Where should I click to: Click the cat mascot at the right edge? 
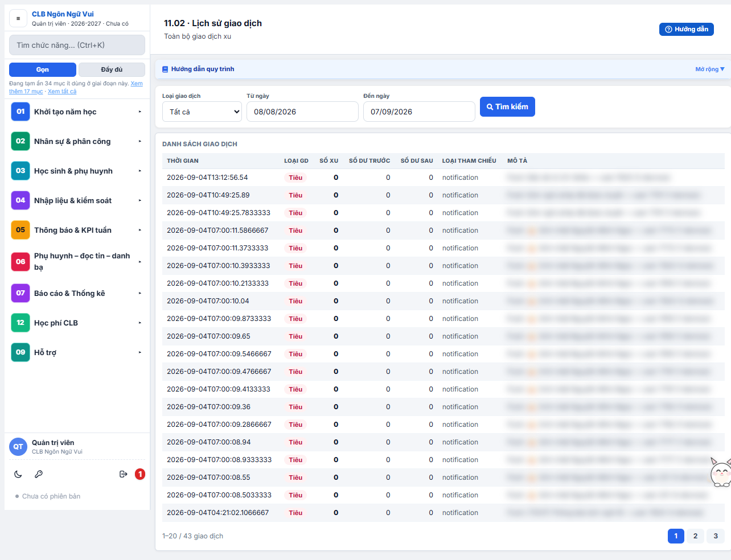pyautogui.click(x=721, y=472)
